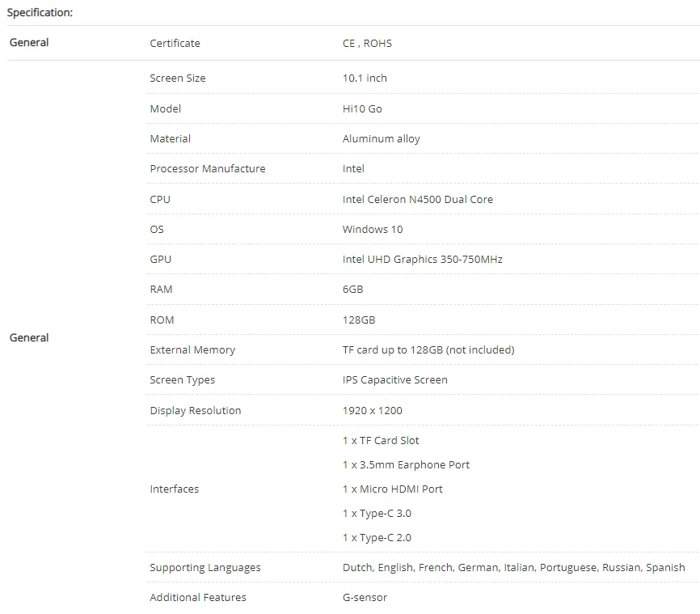This screenshot has width=700, height=614.
Task: Click the Processor Manufacture label
Action: [x=207, y=168]
